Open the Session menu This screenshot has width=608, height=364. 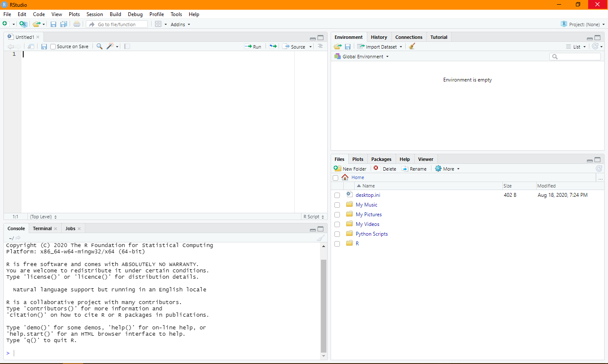point(95,14)
